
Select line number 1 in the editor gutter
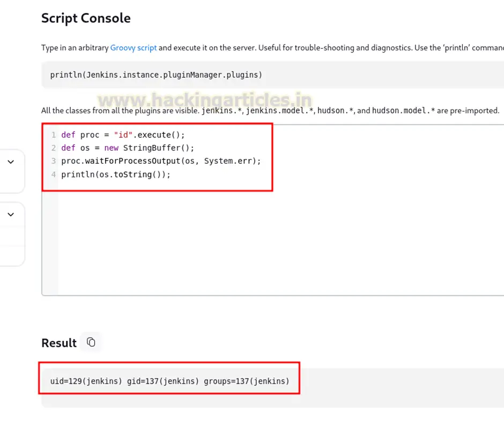[x=54, y=135]
